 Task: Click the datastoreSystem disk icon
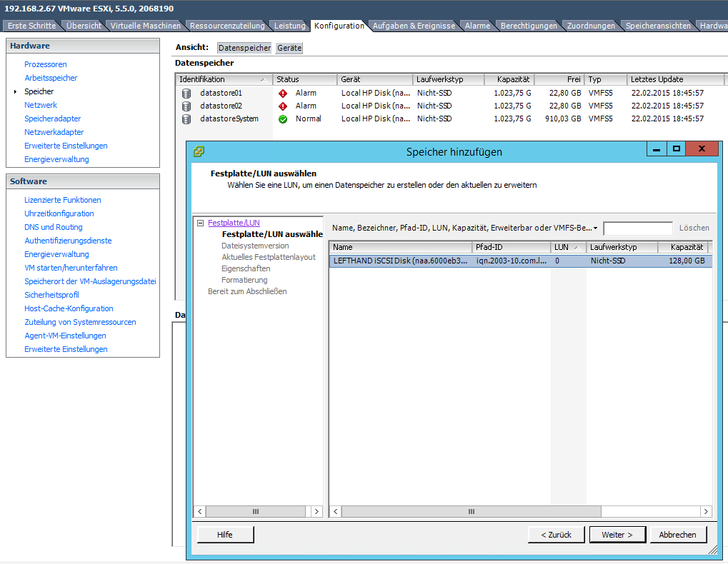coord(186,119)
